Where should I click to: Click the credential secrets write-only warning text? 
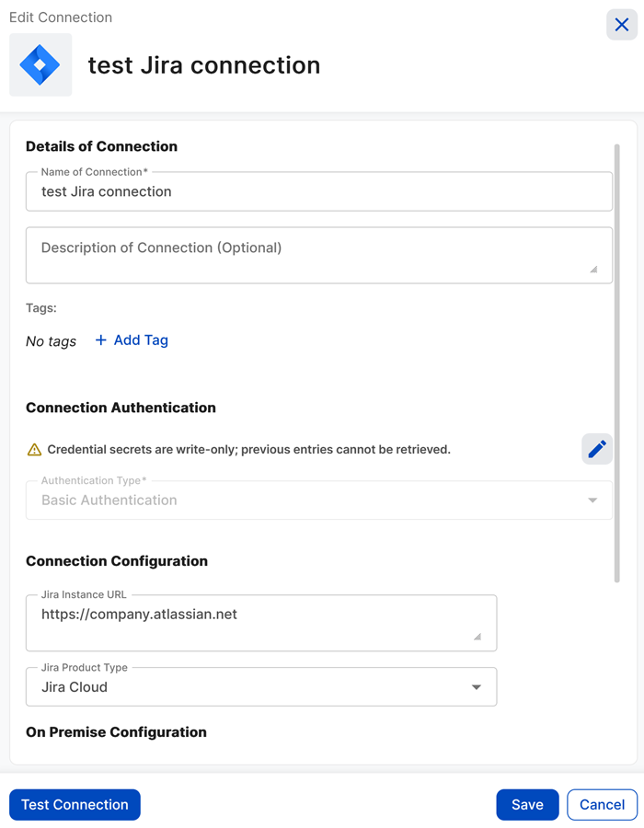tap(248, 449)
